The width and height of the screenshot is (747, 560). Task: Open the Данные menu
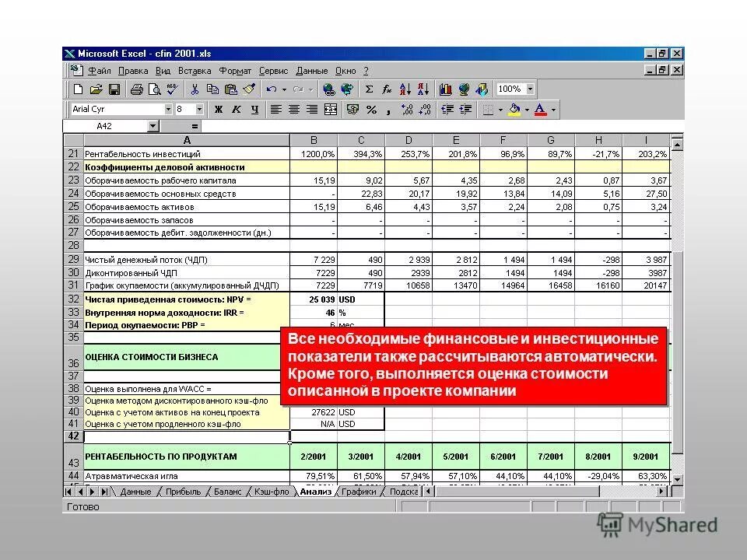pos(311,71)
